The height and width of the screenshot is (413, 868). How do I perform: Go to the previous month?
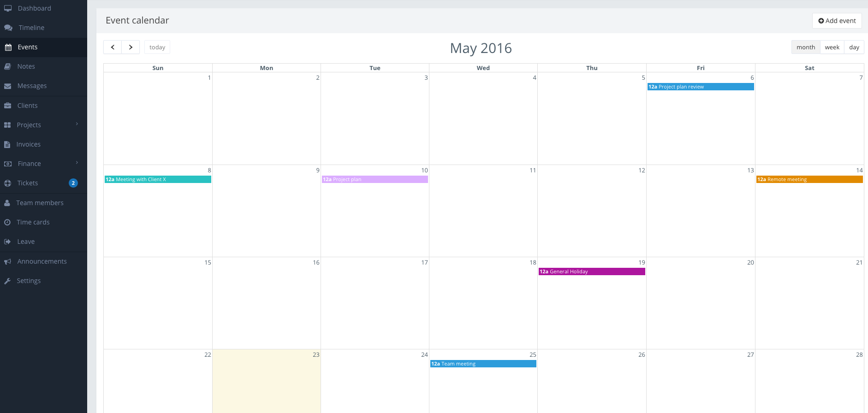click(113, 47)
